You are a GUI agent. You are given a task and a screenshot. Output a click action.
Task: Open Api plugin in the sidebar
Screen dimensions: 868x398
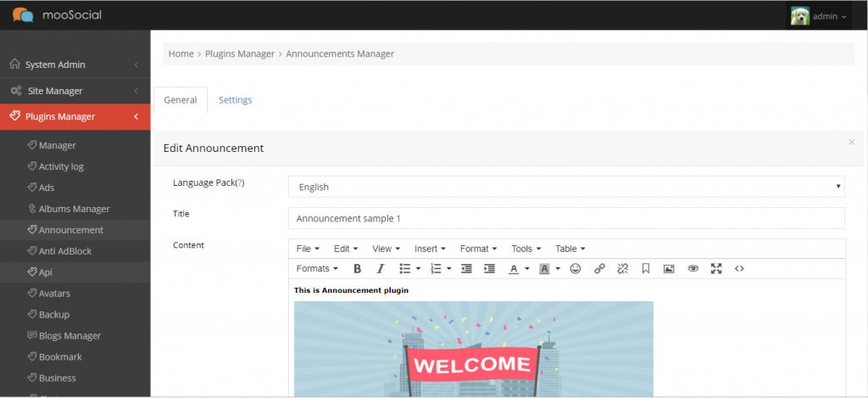[x=75, y=272]
